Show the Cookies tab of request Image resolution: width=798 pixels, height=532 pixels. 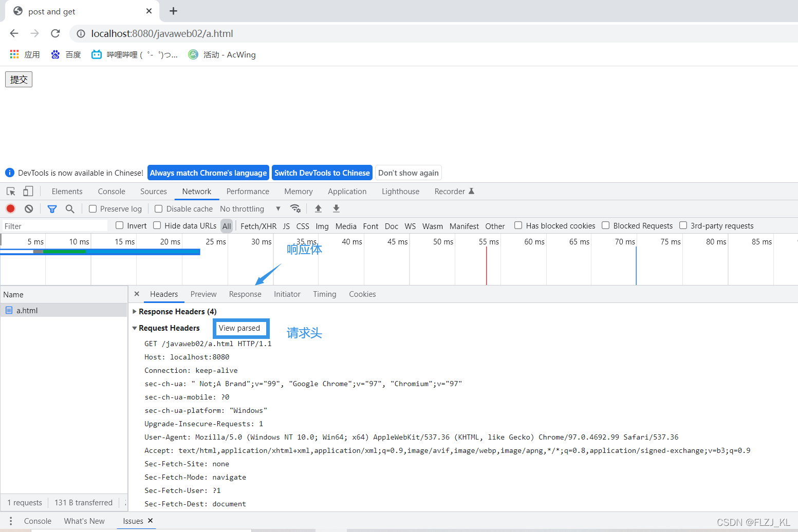(362, 294)
